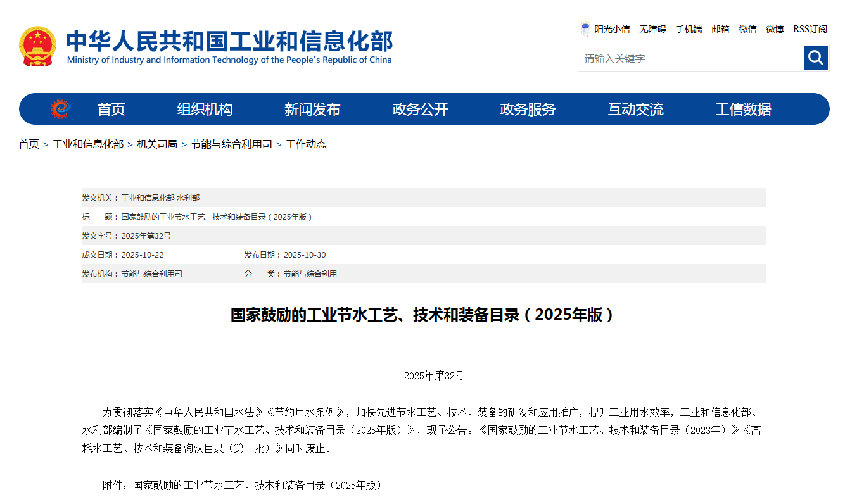Screen dimensions: 845x504
Task: Open the 手机端 mobile version link
Action: tap(689, 29)
